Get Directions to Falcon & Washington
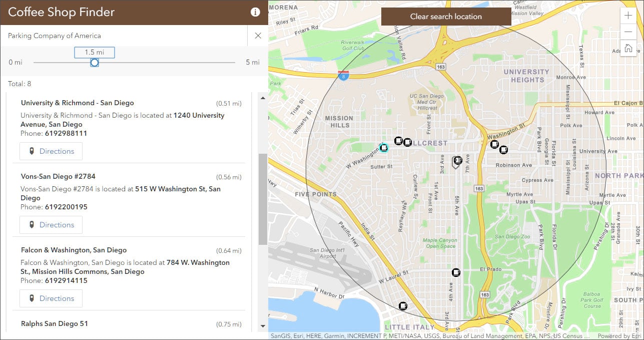This screenshot has height=340, width=644. (51, 298)
